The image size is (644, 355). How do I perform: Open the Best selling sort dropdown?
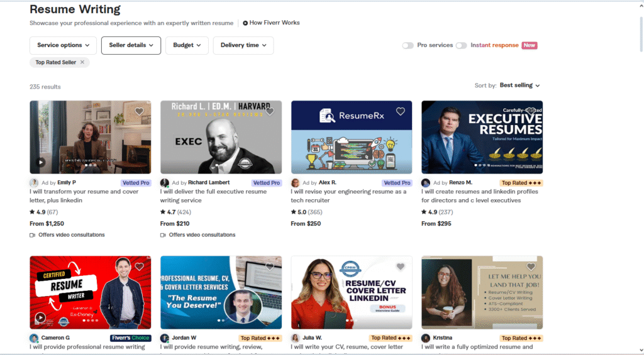coord(520,85)
